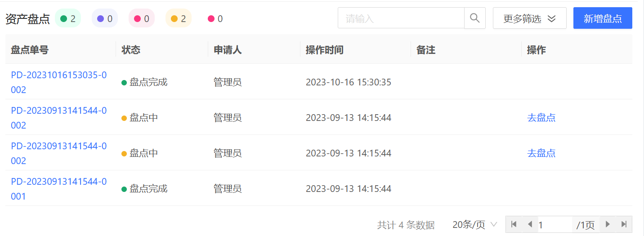Filter by purple status badge showing 0

105,18
